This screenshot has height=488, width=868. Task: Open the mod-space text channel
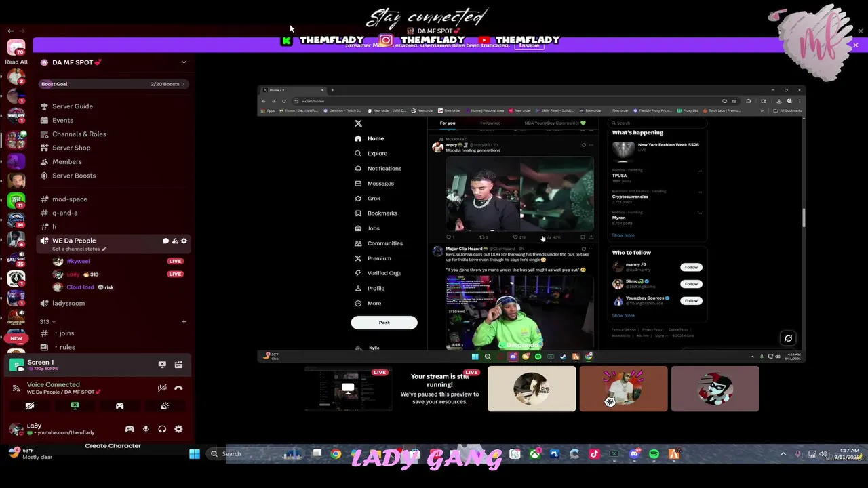[70, 199]
